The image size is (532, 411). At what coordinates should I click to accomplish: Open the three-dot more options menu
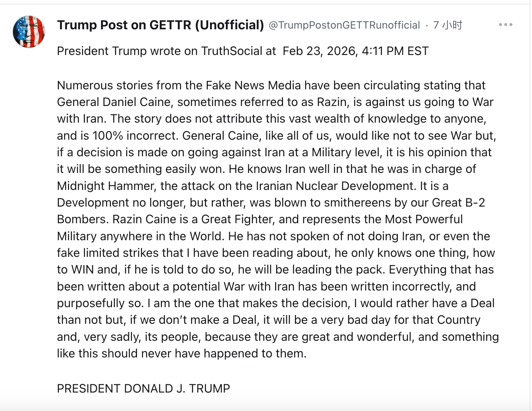[x=505, y=25]
